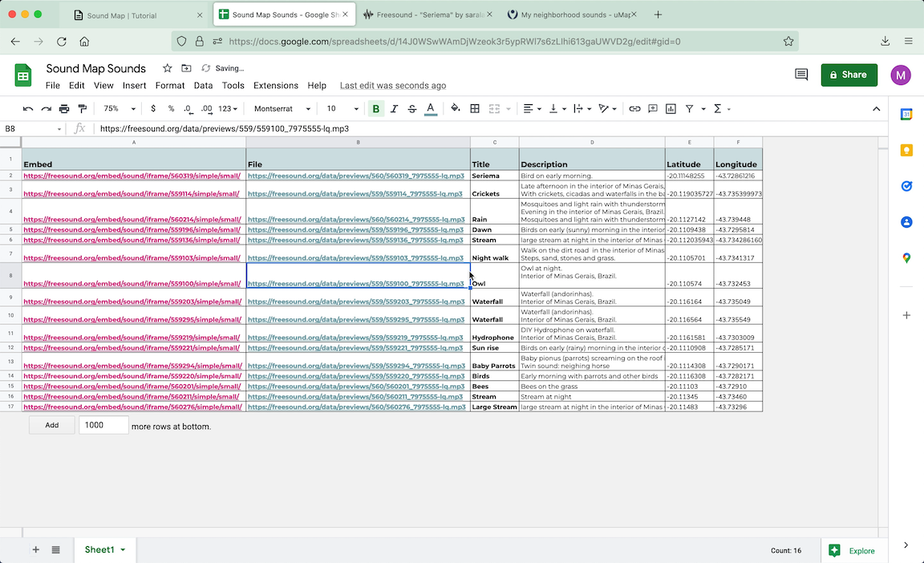
Task: Open the Extensions menu
Action: tap(275, 86)
